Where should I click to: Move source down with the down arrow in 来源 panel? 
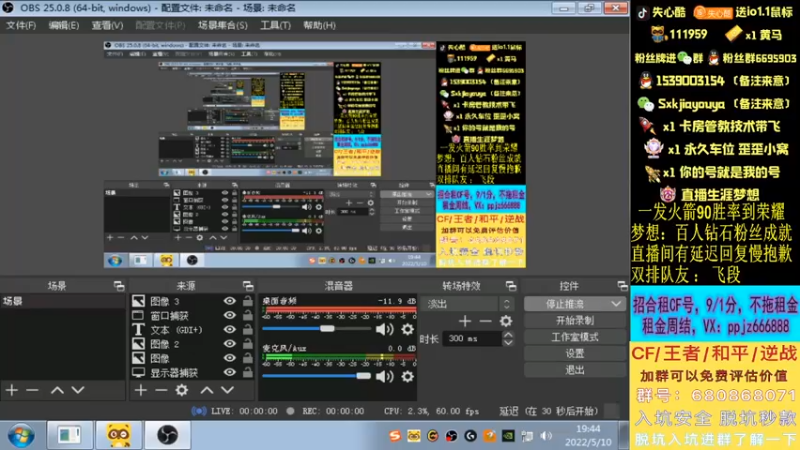coord(227,390)
